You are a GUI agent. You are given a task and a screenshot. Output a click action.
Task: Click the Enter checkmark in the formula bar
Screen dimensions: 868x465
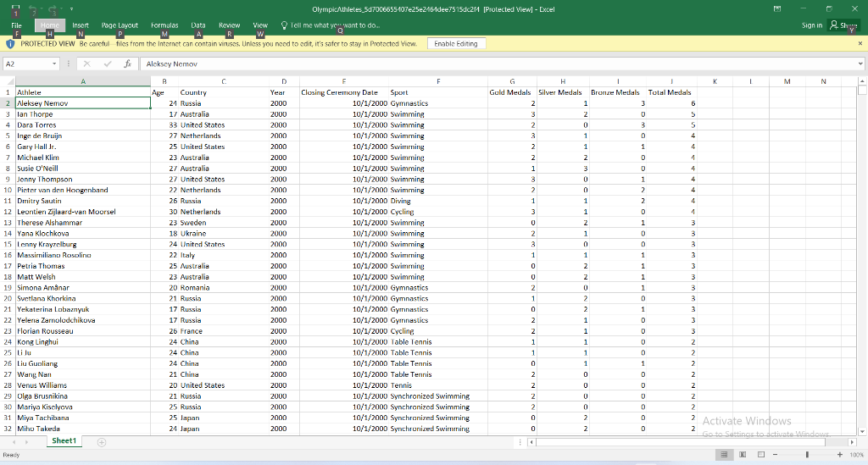pos(108,64)
